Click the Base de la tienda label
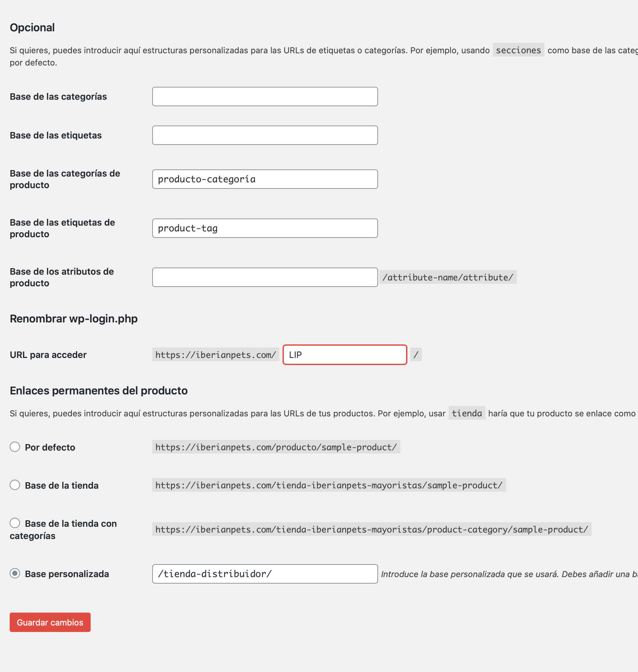 click(x=62, y=485)
